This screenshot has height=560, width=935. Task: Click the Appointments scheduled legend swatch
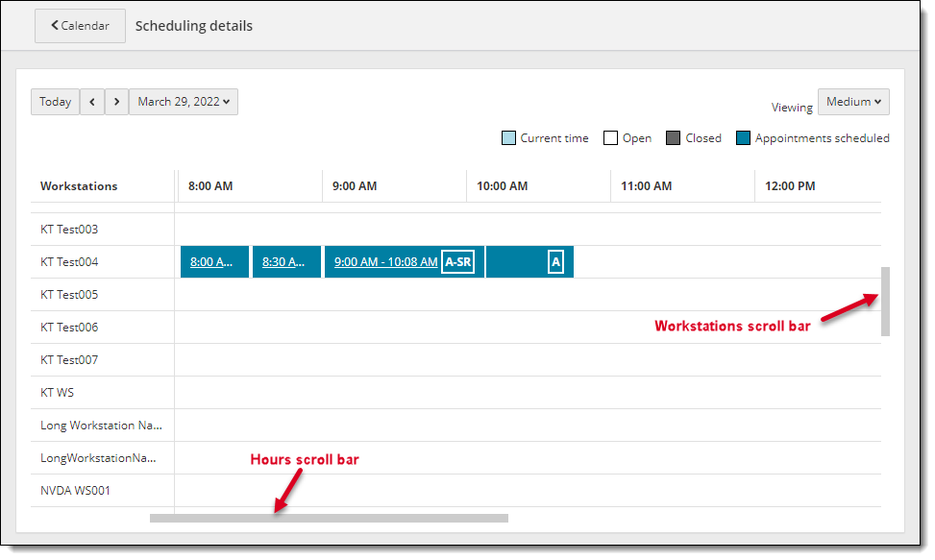[743, 138]
